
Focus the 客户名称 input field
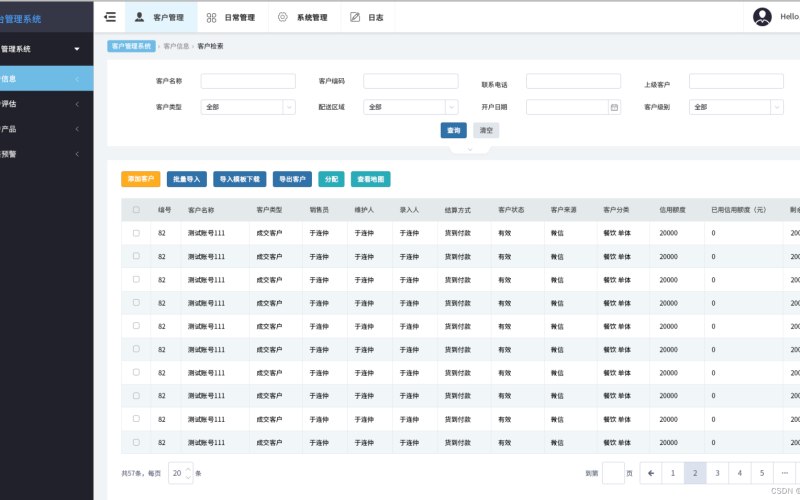point(248,81)
